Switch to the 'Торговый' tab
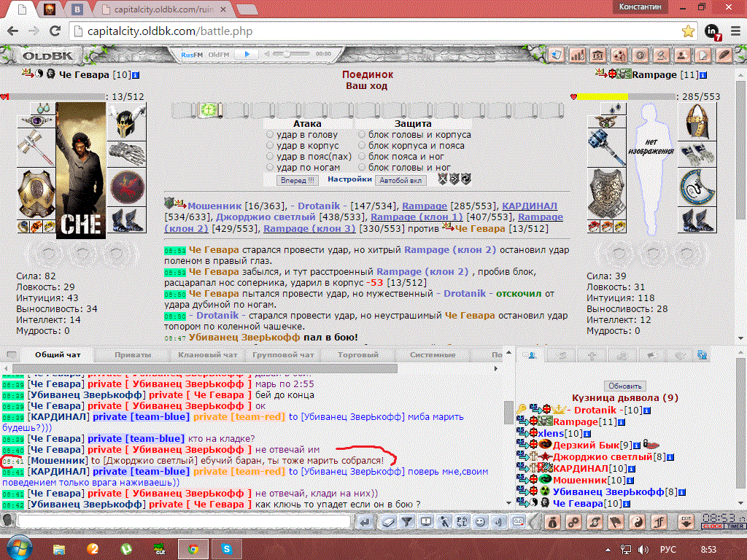The image size is (747, 560). point(358,355)
